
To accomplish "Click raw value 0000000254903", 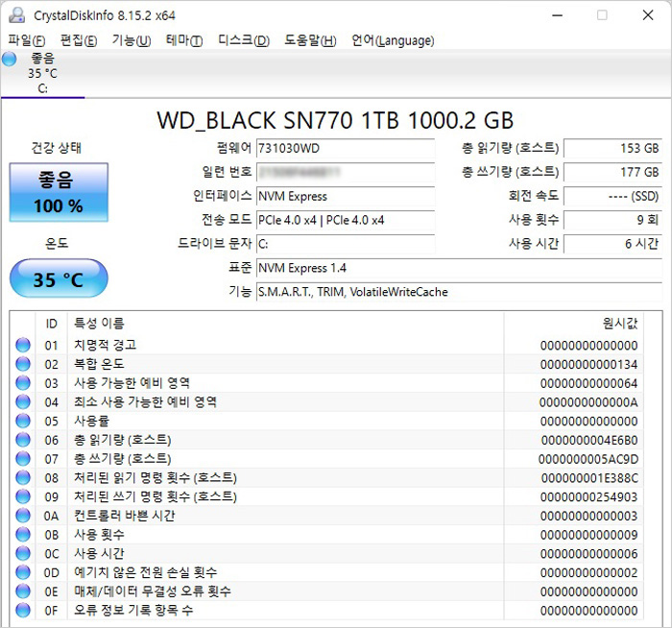I will click(x=588, y=496).
